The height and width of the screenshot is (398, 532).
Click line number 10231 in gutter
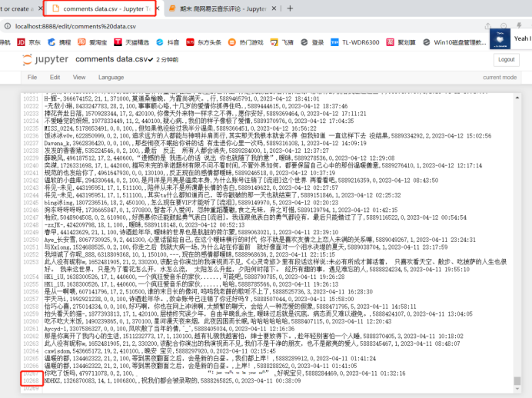[x=32, y=98]
